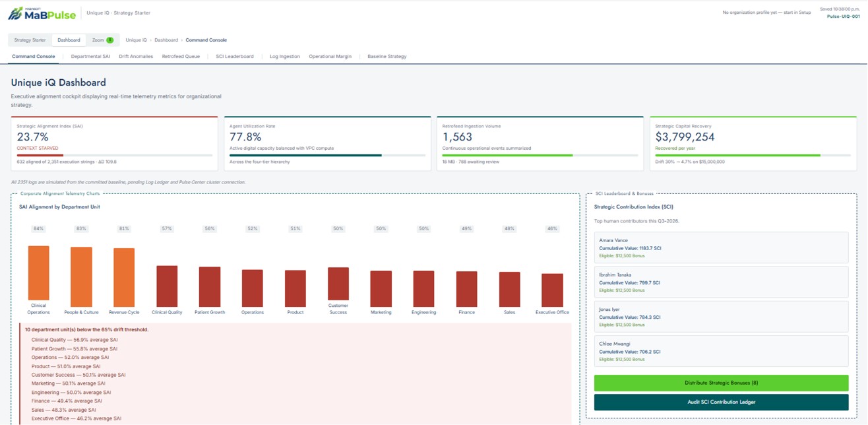Open the Chloe Mwangi contributor card
Screen dimensions: 868x425
coord(721,352)
